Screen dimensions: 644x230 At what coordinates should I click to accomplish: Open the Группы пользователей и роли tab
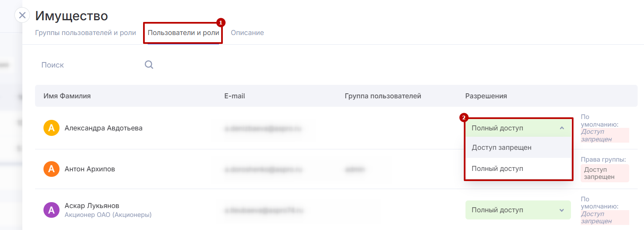pyautogui.click(x=86, y=32)
